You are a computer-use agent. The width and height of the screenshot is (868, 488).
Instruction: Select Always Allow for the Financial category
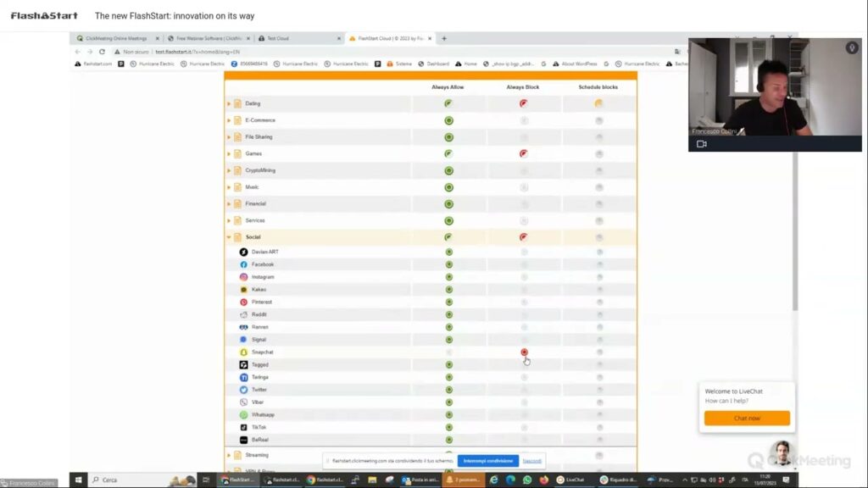tap(449, 203)
